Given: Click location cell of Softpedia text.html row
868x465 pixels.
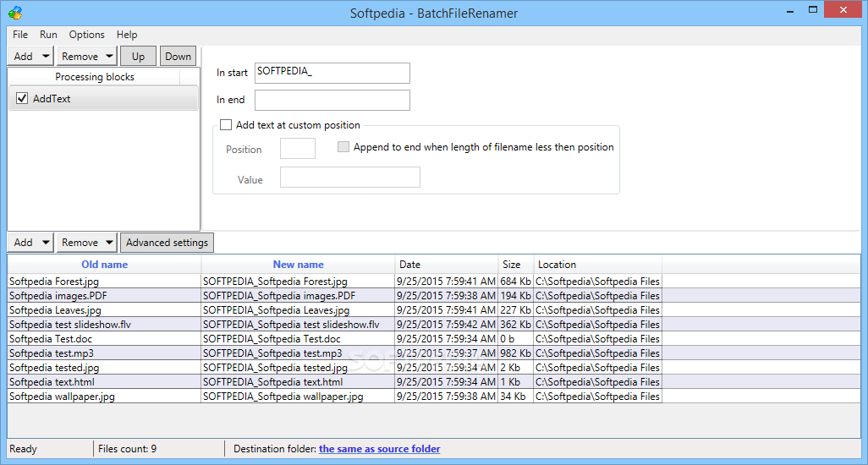Looking at the screenshot, I should [x=597, y=382].
